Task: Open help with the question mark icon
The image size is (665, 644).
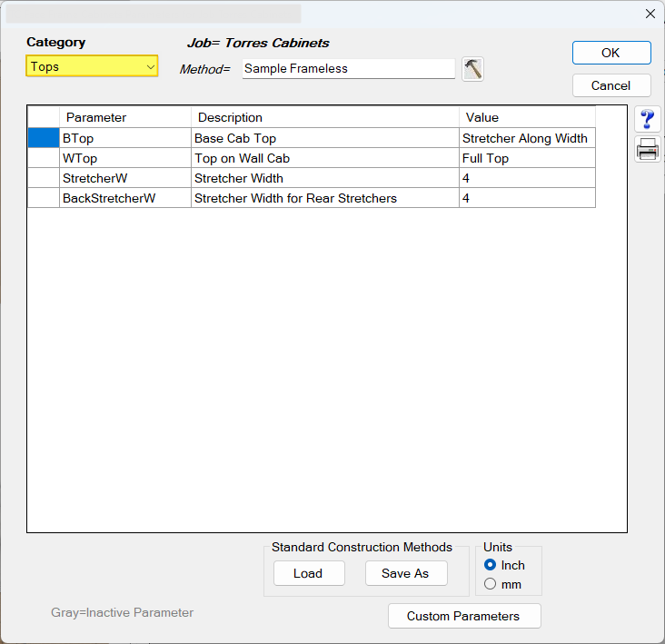Action: 648,120
